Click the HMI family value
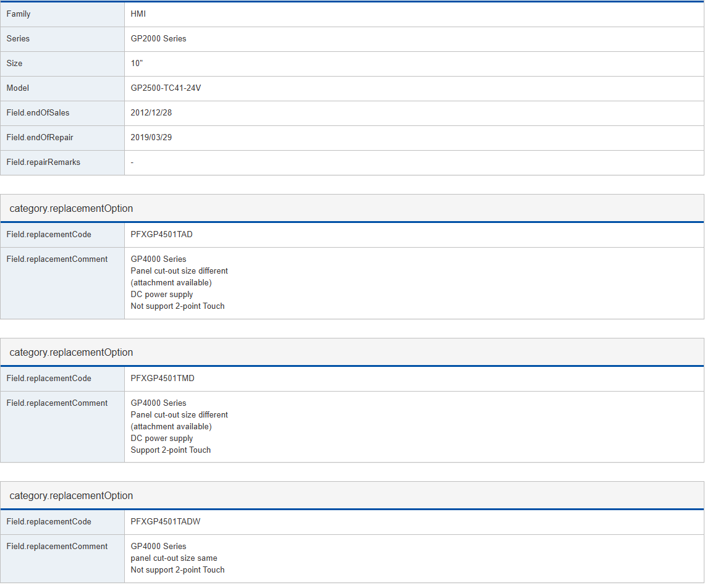 (x=138, y=14)
